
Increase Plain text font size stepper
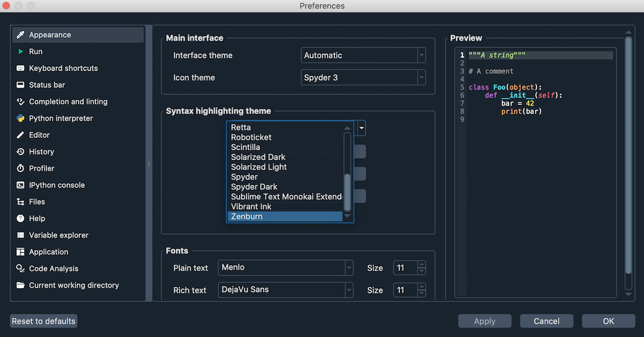422,265
